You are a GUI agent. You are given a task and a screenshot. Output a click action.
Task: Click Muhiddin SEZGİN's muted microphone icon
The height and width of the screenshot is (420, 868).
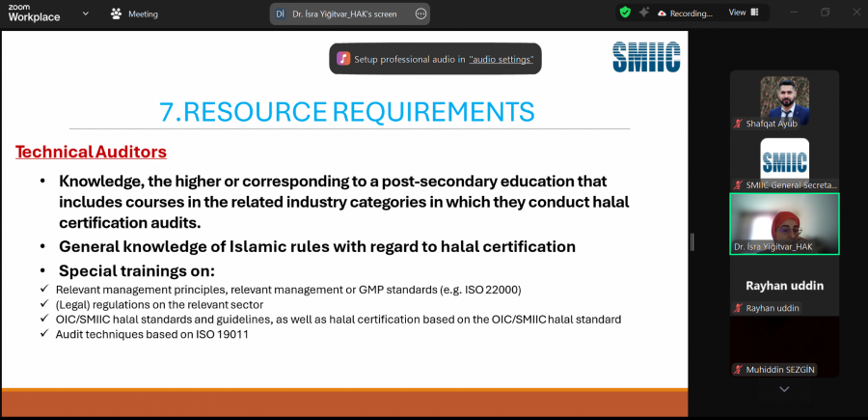(738, 370)
